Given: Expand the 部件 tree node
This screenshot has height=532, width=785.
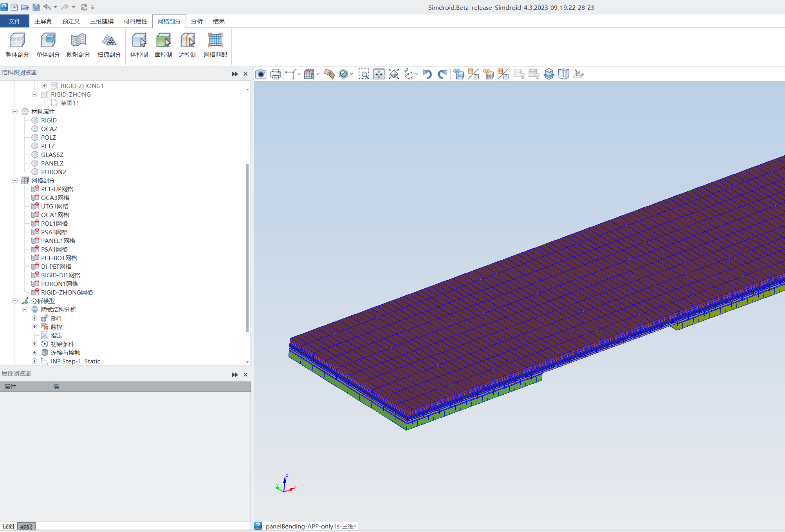Looking at the screenshot, I should [34, 318].
